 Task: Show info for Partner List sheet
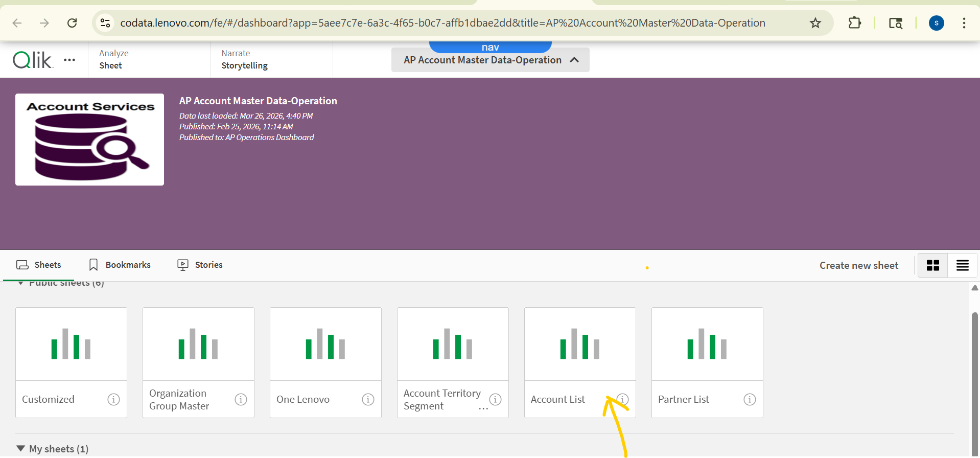[750, 399]
